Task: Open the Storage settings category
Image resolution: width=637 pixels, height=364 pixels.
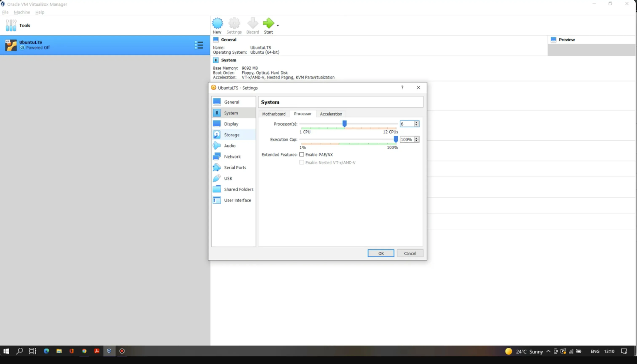Action: (x=231, y=135)
